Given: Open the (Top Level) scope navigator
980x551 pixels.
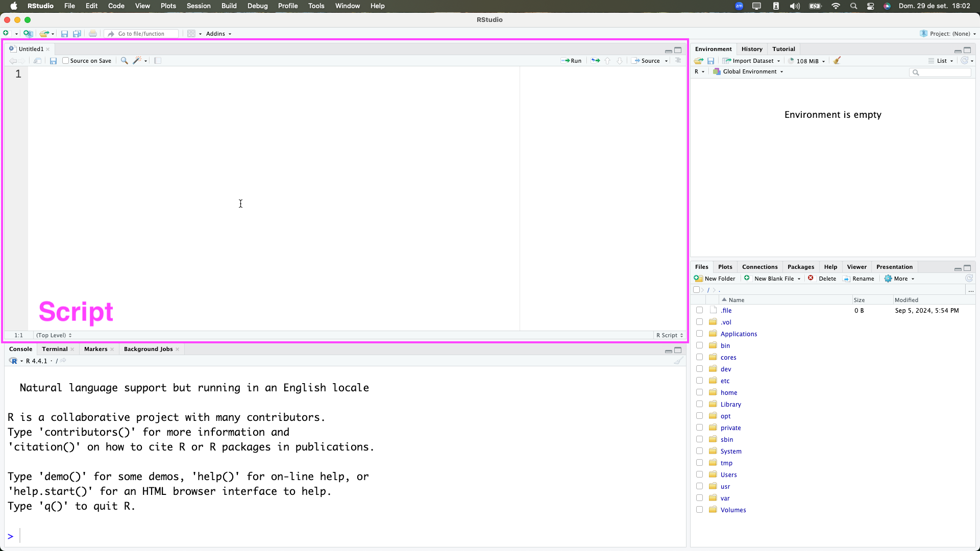Looking at the screenshot, I should [54, 335].
